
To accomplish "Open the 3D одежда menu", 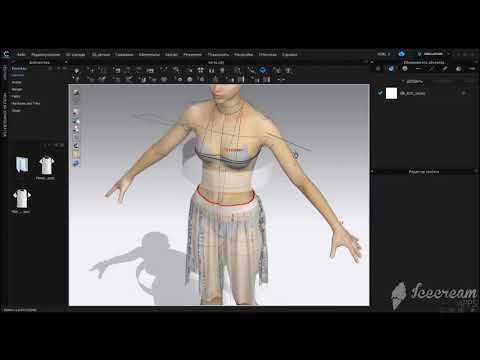I will click(x=75, y=54).
